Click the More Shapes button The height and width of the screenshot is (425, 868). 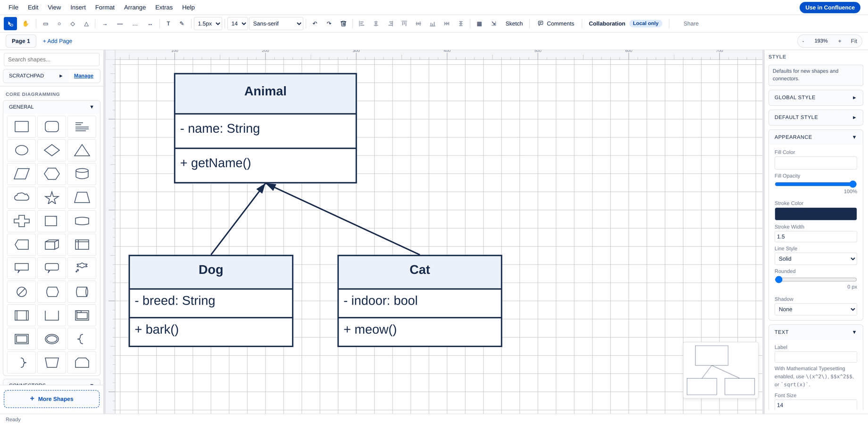click(51, 399)
